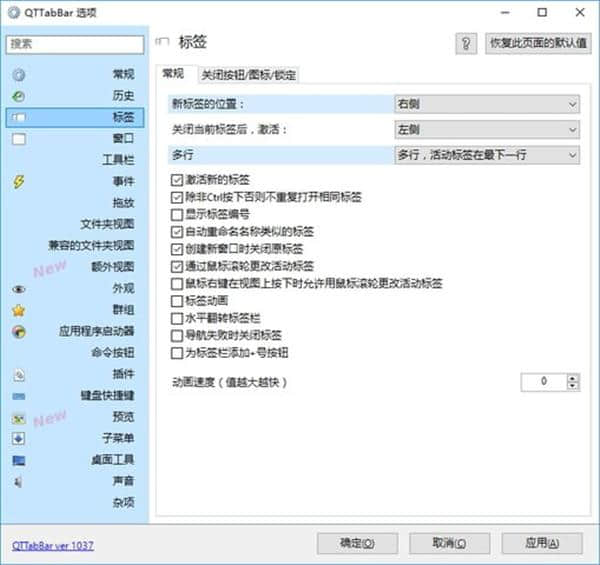Viewport: 600px width, 565px height.
Task: Select the 标签 sidebar category
Action: 75,117
